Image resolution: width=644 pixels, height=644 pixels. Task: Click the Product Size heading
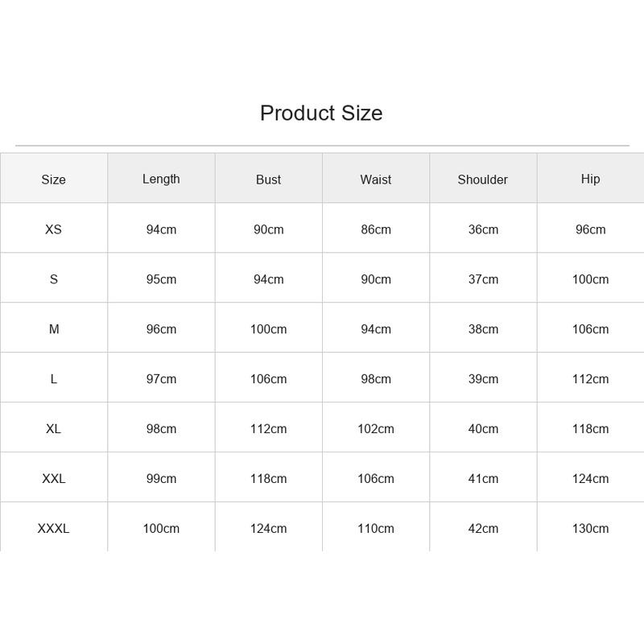pos(321,113)
